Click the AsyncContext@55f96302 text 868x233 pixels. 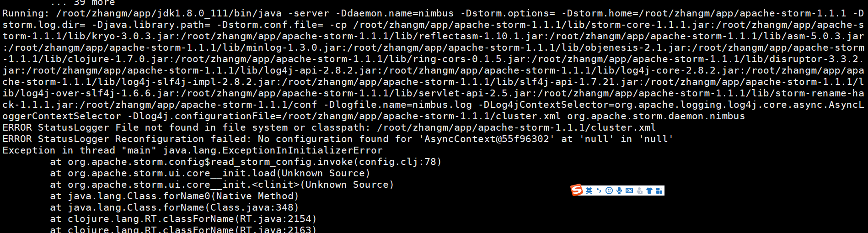pos(486,139)
